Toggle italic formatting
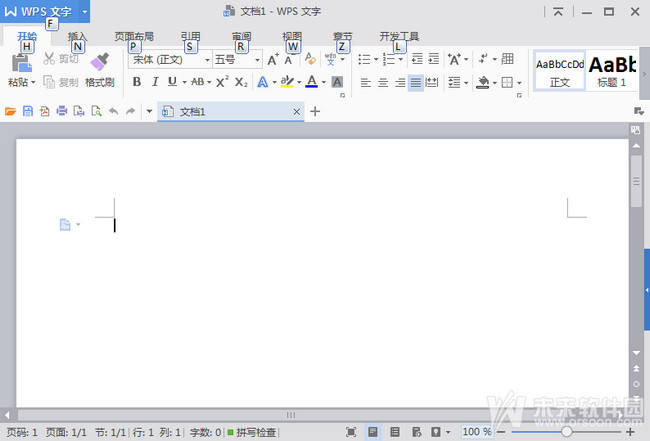The image size is (650, 441). coord(155,82)
